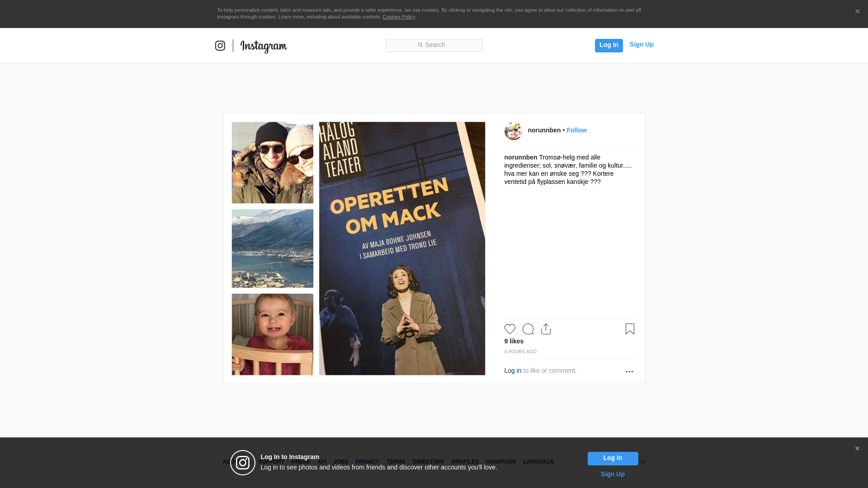868x488 pixels.
Task: Open the 4 HOURS AGO timestamp
Action: 520,352
